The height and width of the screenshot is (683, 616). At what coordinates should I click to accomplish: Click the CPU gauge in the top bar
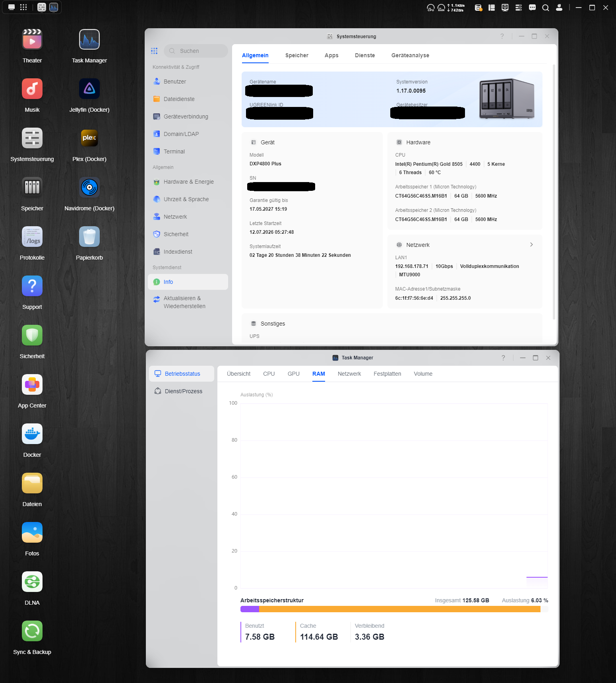click(431, 8)
